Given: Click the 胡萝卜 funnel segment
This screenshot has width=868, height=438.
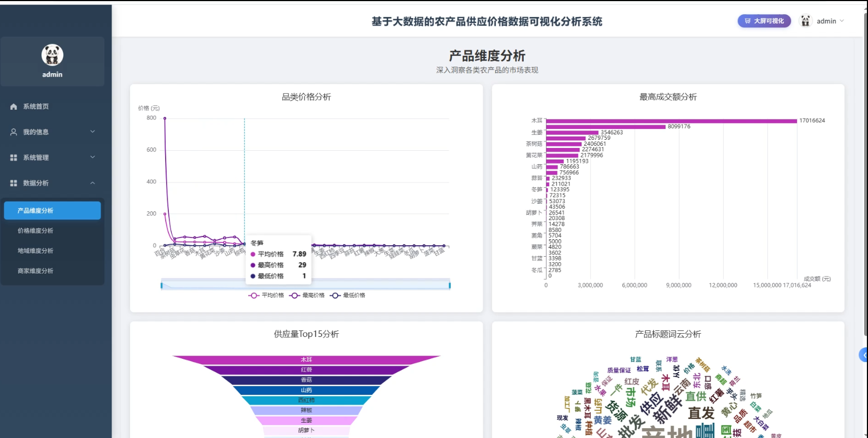Looking at the screenshot, I should point(306,430).
